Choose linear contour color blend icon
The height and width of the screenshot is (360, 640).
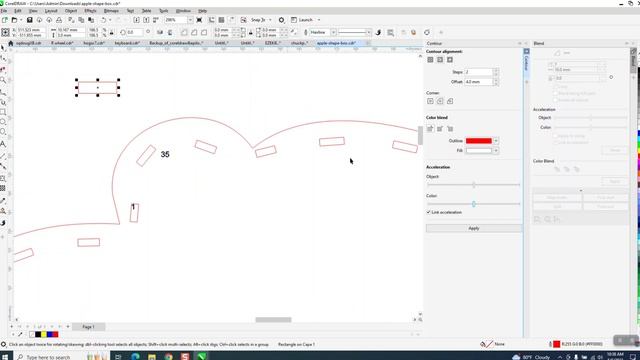(430, 129)
